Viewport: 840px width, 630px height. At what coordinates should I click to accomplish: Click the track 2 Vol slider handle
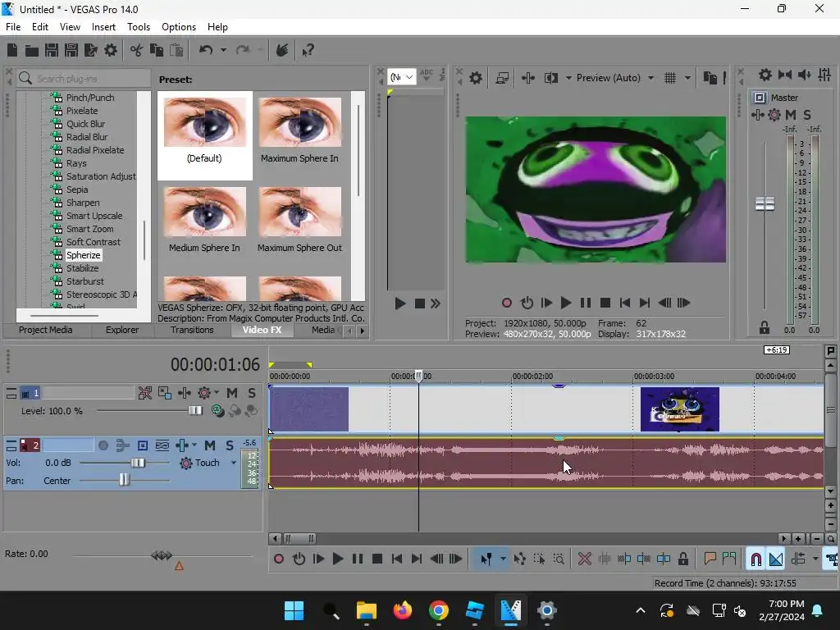[x=138, y=463]
